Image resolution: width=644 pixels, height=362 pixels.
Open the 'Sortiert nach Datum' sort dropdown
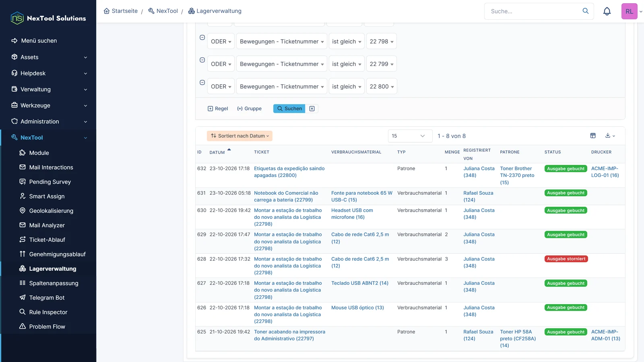click(239, 136)
